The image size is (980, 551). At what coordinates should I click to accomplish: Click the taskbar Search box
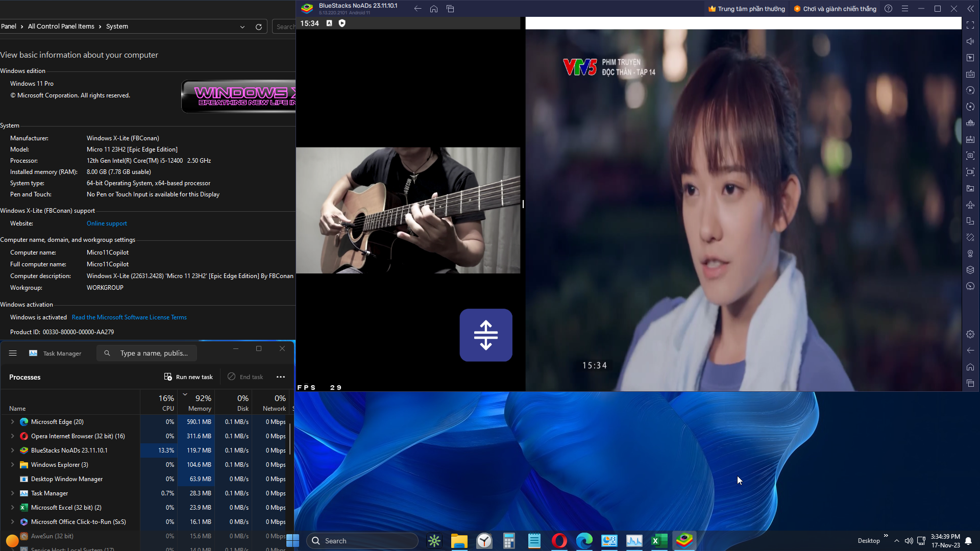point(362,541)
